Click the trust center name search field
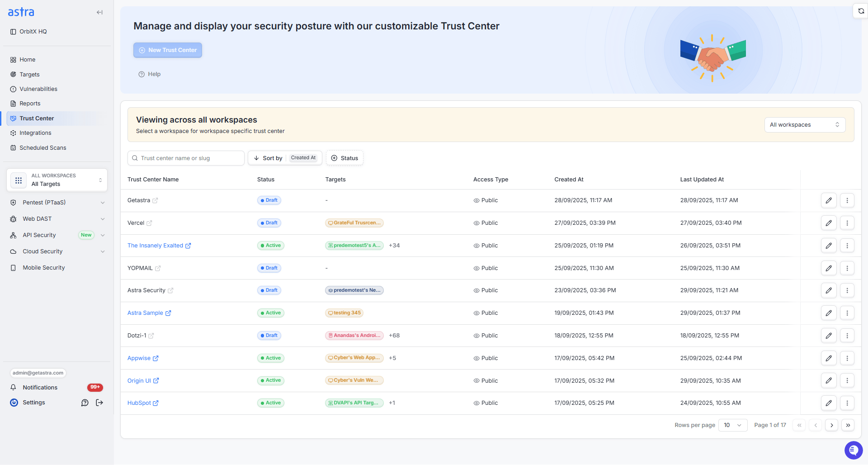The height and width of the screenshot is (465, 868). coord(186,158)
